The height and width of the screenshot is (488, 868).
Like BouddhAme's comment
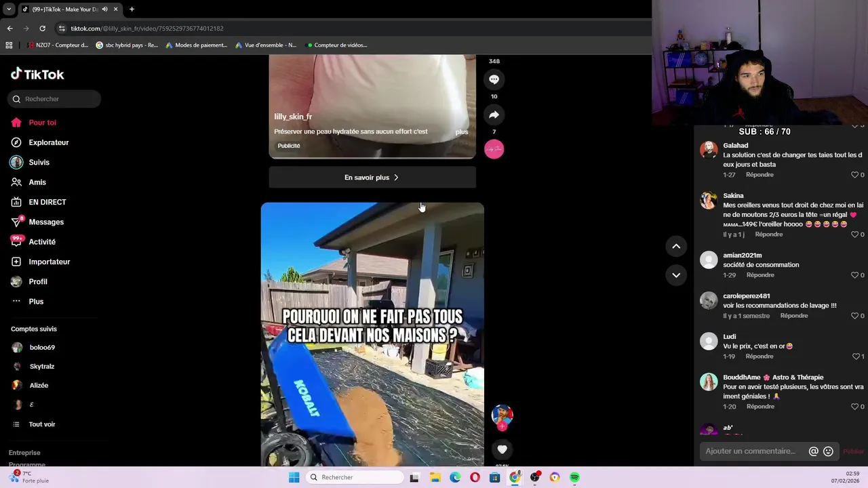[855, 407]
